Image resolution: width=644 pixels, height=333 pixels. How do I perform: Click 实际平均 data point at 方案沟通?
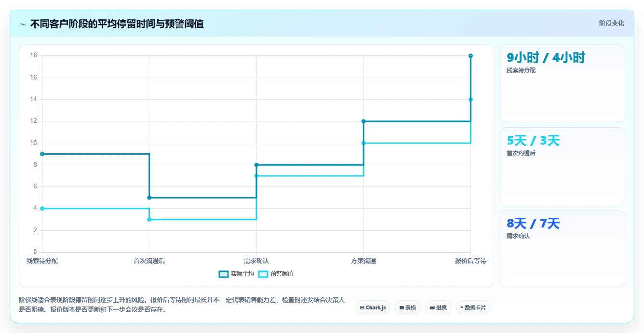pyautogui.click(x=363, y=121)
